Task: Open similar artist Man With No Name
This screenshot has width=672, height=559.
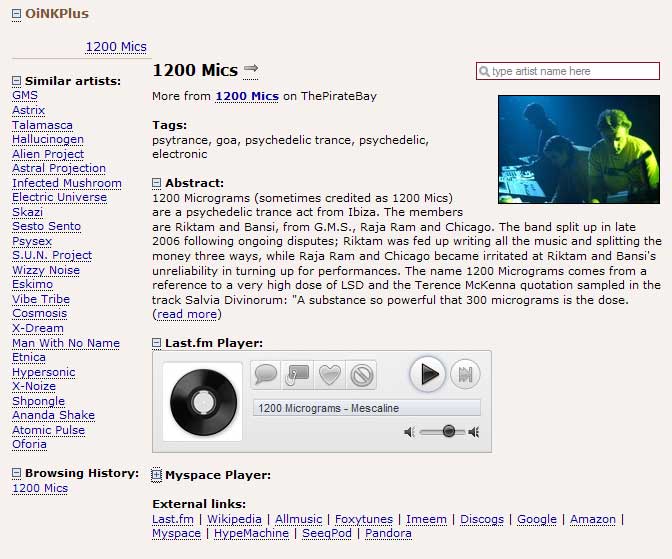Action: tap(66, 343)
